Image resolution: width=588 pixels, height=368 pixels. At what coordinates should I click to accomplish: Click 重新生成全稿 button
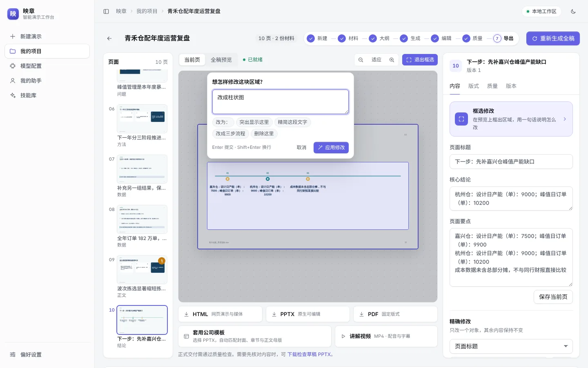coord(553,38)
